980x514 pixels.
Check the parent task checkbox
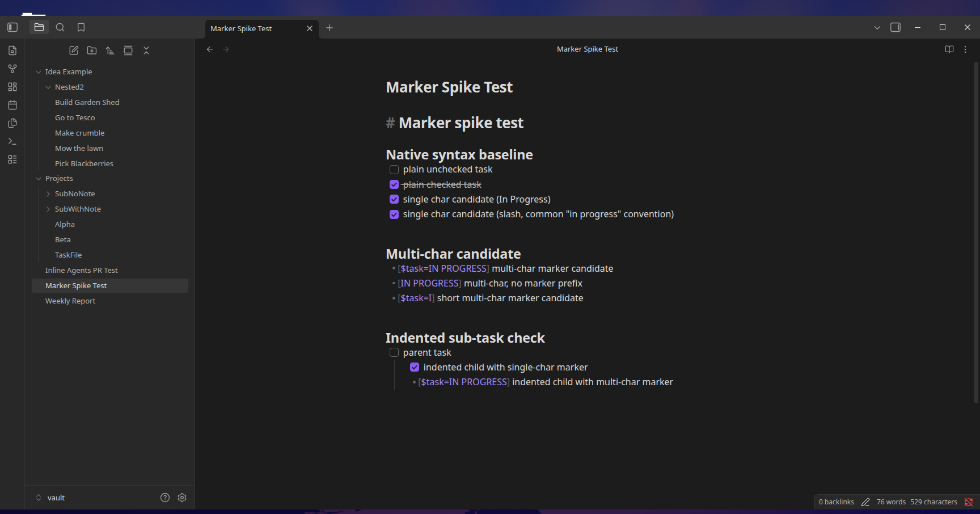point(394,352)
